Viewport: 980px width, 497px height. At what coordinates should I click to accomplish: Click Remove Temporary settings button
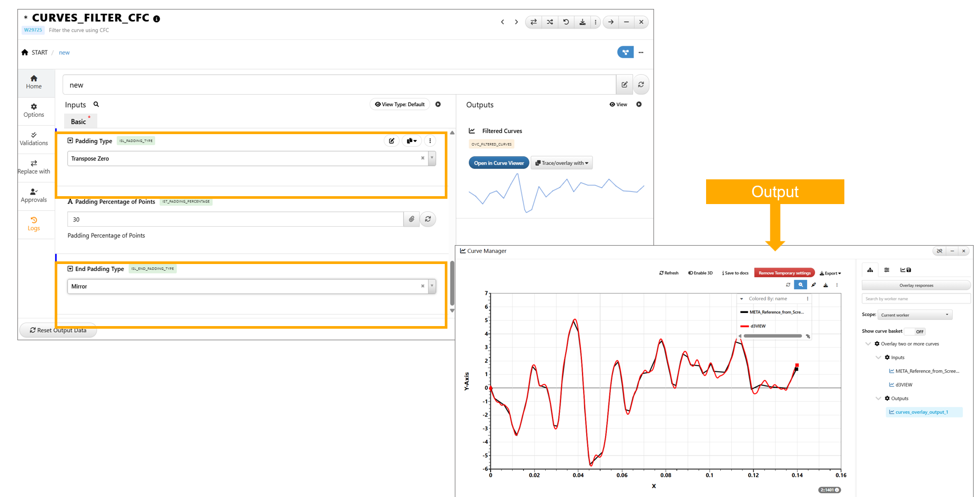click(x=784, y=273)
